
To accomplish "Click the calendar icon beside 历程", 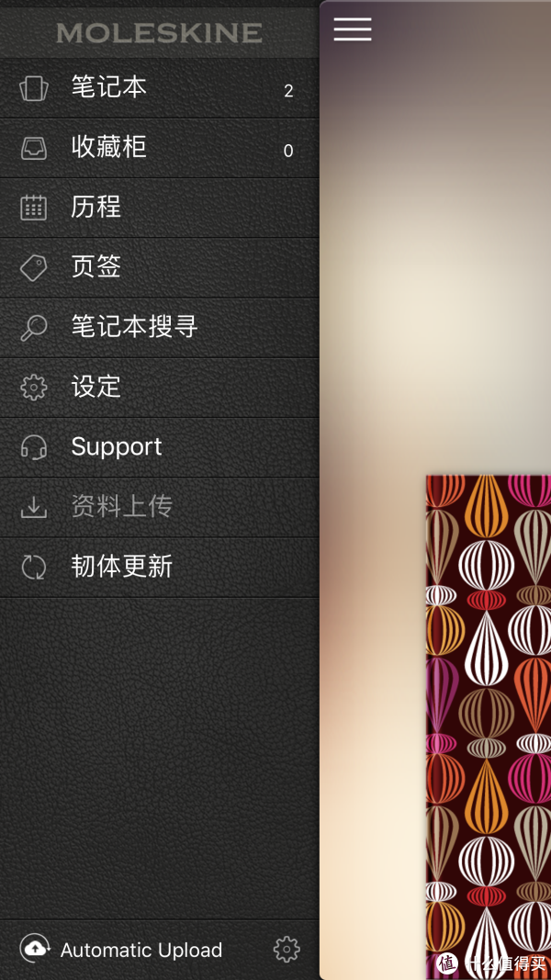I will [34, 208].
